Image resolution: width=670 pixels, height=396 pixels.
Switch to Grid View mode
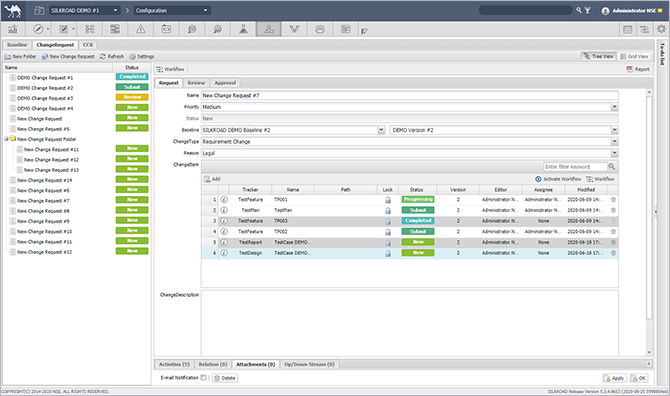click(635, 56)
